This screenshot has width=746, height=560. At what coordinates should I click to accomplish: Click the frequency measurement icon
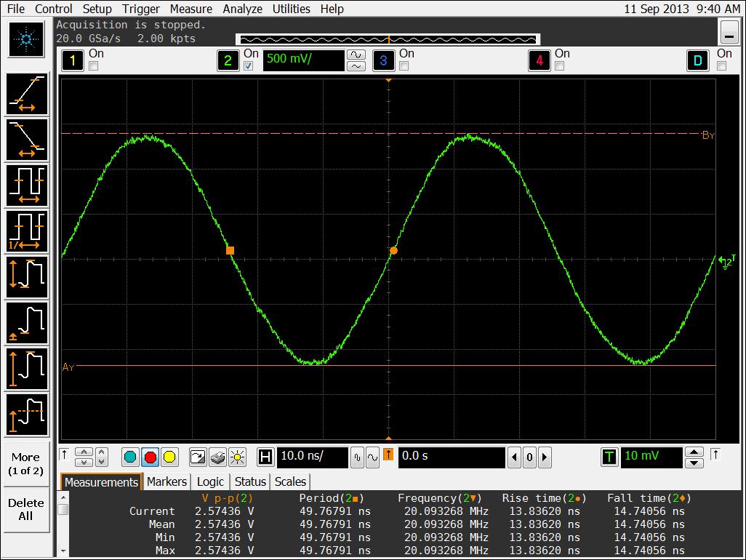27,231
